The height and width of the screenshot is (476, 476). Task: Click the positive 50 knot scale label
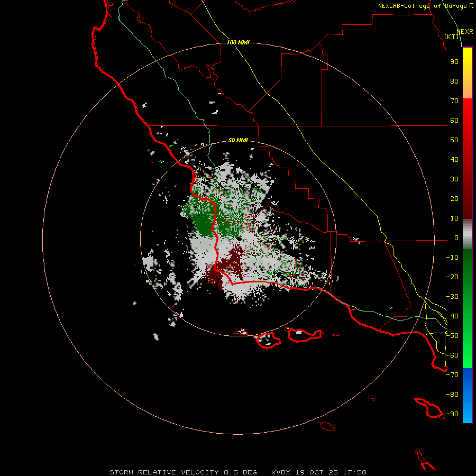point(454,140)
